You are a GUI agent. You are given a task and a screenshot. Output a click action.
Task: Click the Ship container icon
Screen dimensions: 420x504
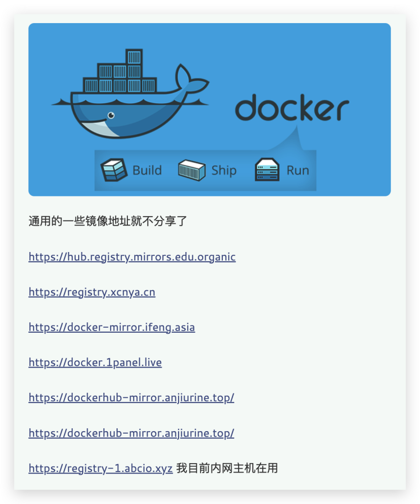192,170
